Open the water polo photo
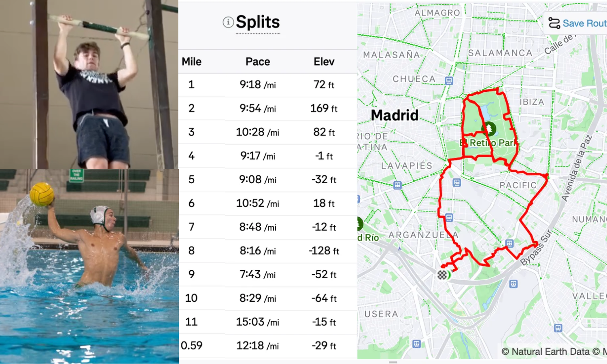This screenshot has height=364, width=607. coord(89,266)
